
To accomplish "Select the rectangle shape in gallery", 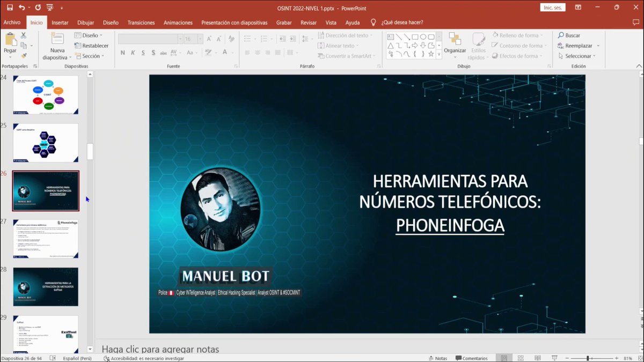I will (x=415, y=37).
